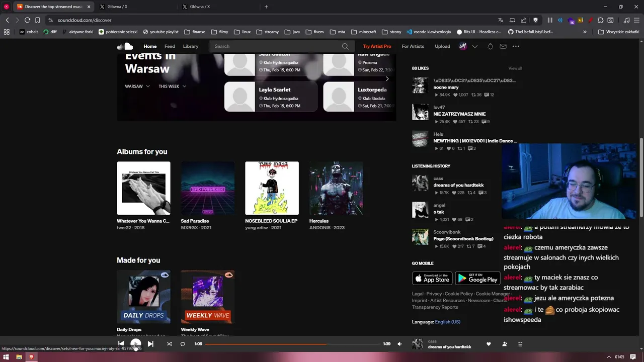Screen dimensions: 644x362
Task: Open the next-up queue icon
Action: (x=520, y=344)
